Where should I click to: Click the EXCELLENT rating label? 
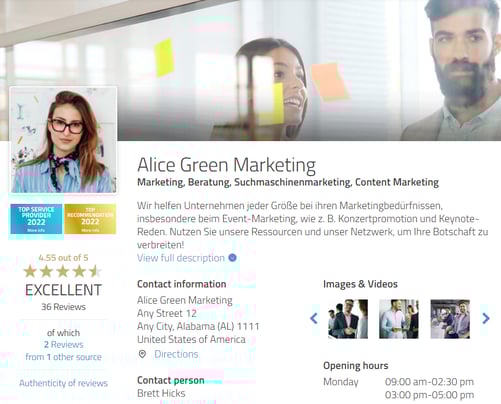63,290
